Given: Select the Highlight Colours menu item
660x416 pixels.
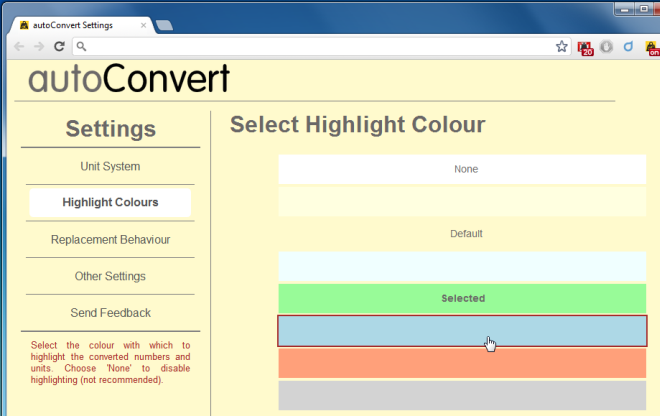Looking at the screenshot, I should point(110,202).
